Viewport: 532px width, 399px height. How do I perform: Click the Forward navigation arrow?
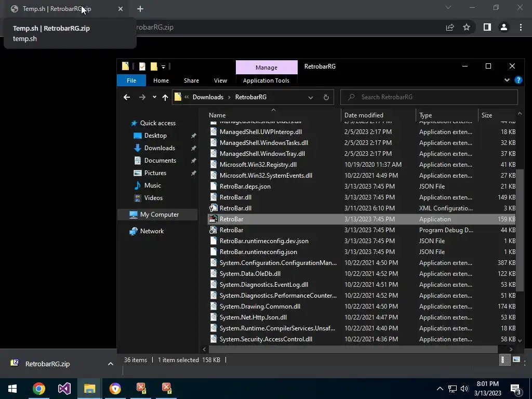142,97
